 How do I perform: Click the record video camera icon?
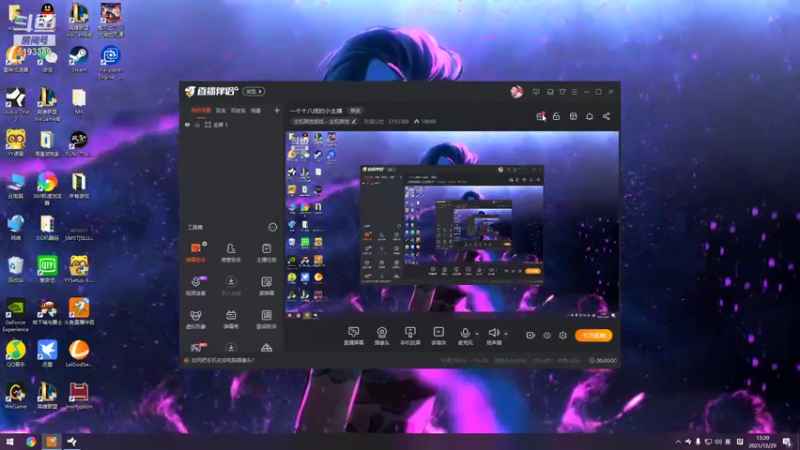(x=531, y=335)
